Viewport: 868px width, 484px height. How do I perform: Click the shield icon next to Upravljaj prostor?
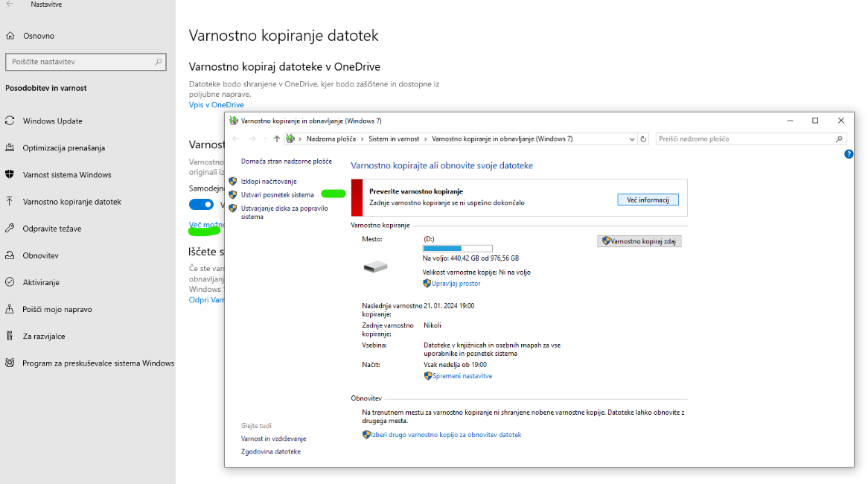click(427, 284)
